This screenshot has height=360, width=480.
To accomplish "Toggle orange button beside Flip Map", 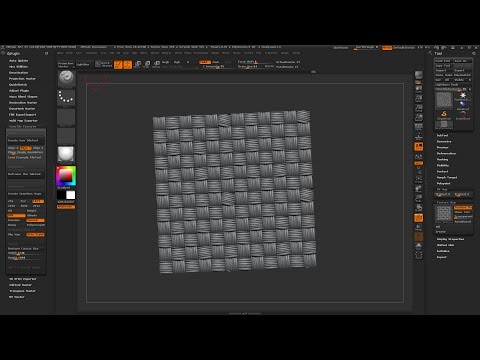I will click(35, 235).
